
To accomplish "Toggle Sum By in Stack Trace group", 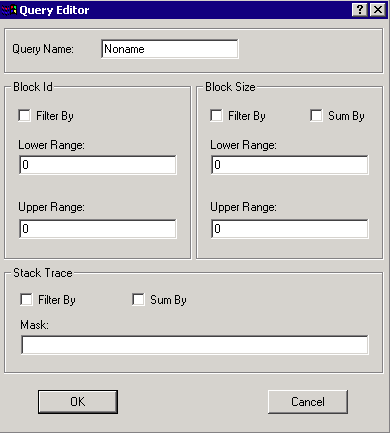I will [138, 299].
